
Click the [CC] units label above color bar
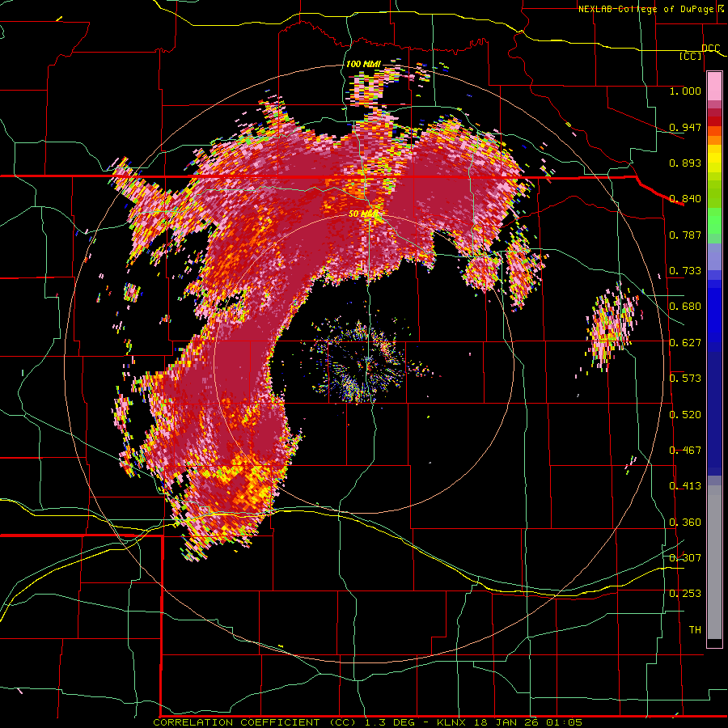tap(691, 56)
